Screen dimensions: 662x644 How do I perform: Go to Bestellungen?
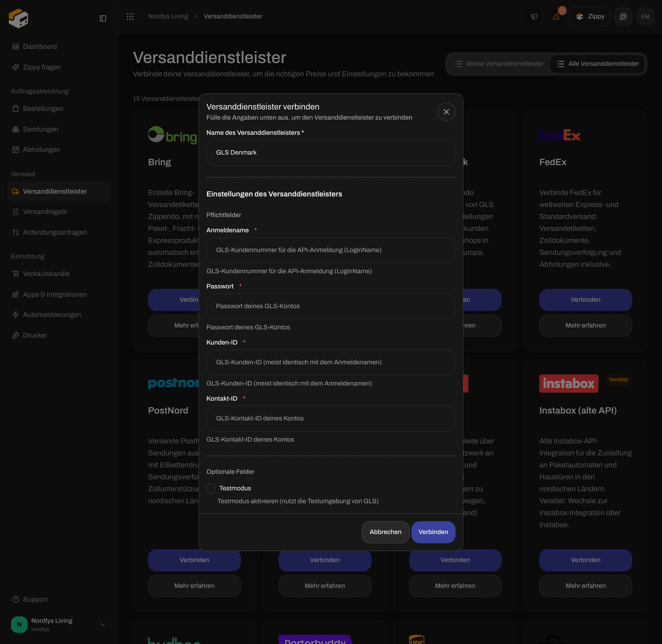[x=59, y=109]
